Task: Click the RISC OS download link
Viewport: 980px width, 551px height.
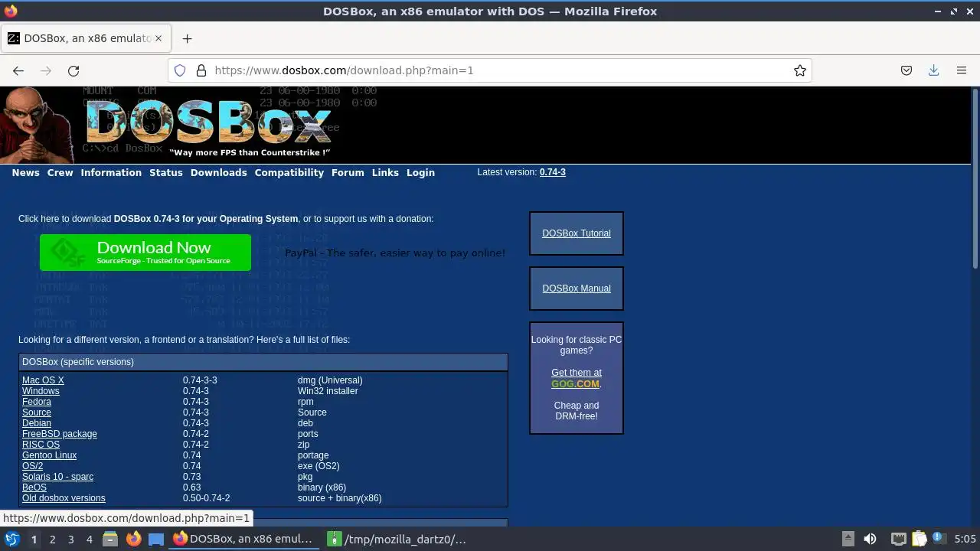Action: pyautogui.click(x=41, y=445)
